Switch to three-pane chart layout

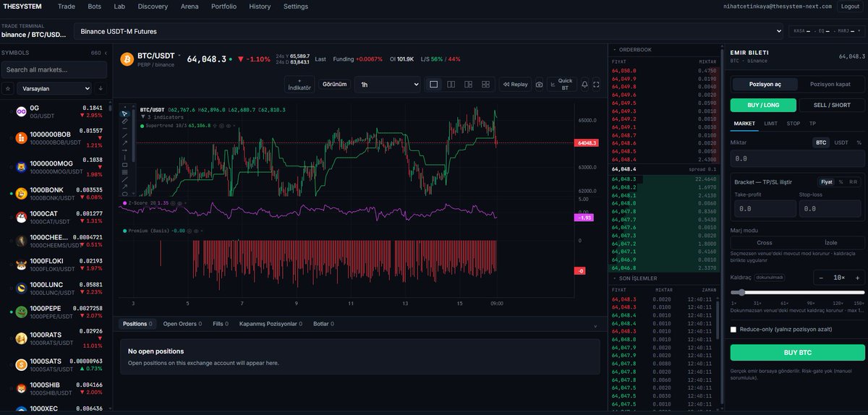(x=468, y=85)
